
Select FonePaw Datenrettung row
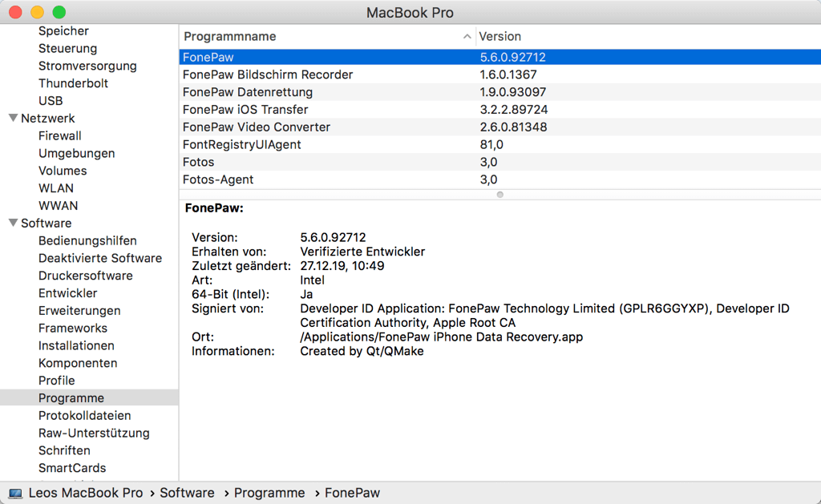point(500,92)
